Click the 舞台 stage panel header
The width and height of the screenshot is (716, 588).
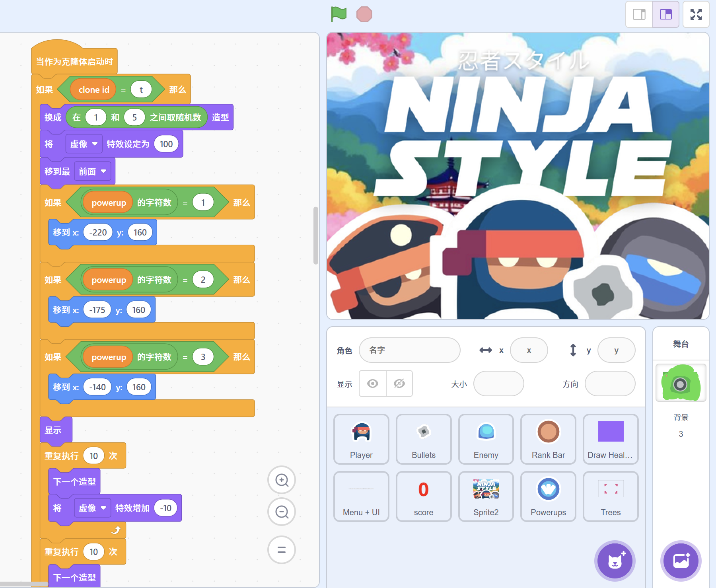[681, 344]
